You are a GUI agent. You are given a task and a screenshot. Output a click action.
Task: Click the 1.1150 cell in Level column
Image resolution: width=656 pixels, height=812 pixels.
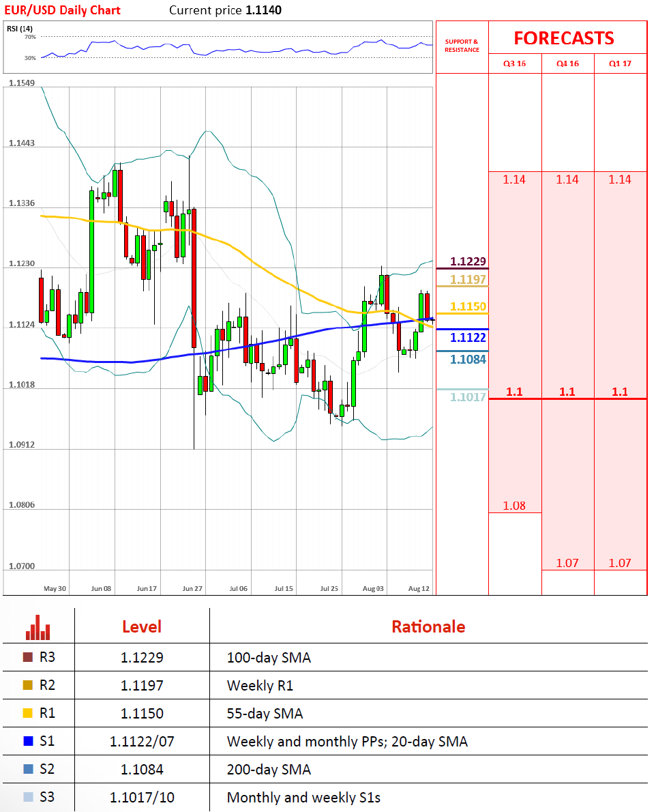point(142,714)
